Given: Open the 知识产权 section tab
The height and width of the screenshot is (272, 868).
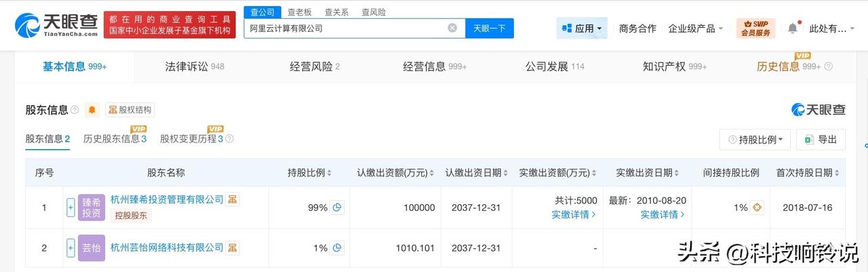Looking at the screenshot, I should (675, 66).
